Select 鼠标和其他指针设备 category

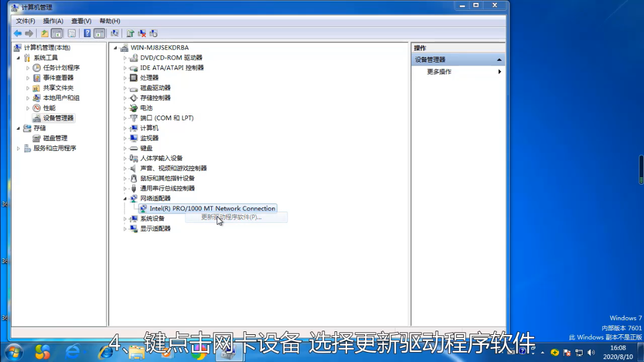[167, 179]
